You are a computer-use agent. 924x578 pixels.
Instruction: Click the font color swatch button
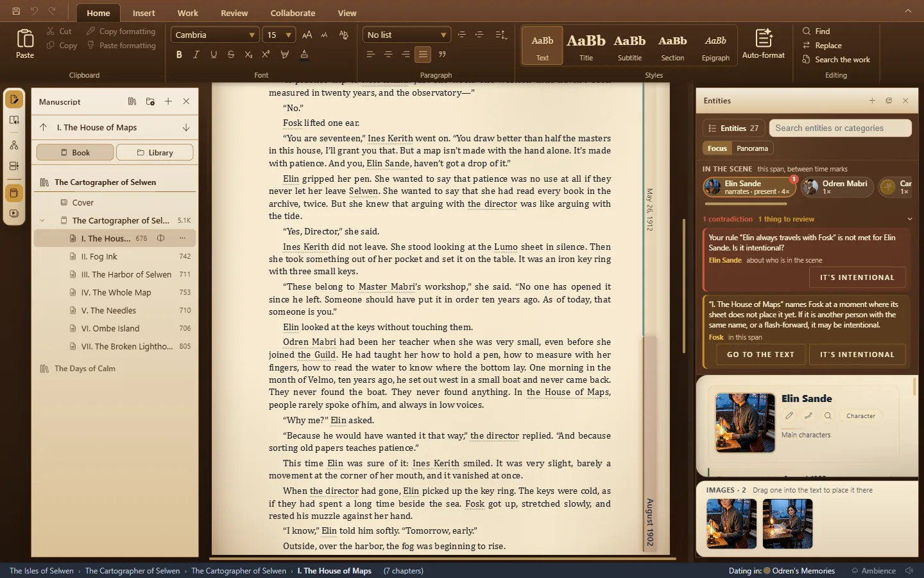[304, 55]
